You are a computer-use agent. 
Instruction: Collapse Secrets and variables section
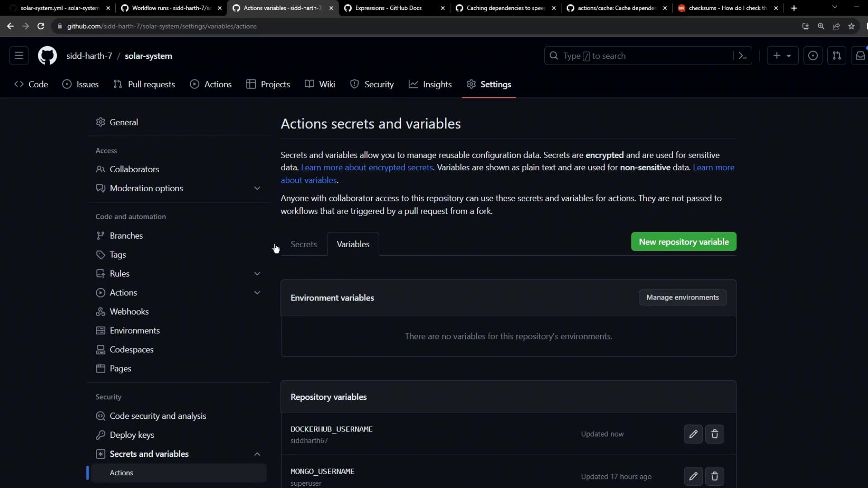pyautogui.click(x=257, y=454)
